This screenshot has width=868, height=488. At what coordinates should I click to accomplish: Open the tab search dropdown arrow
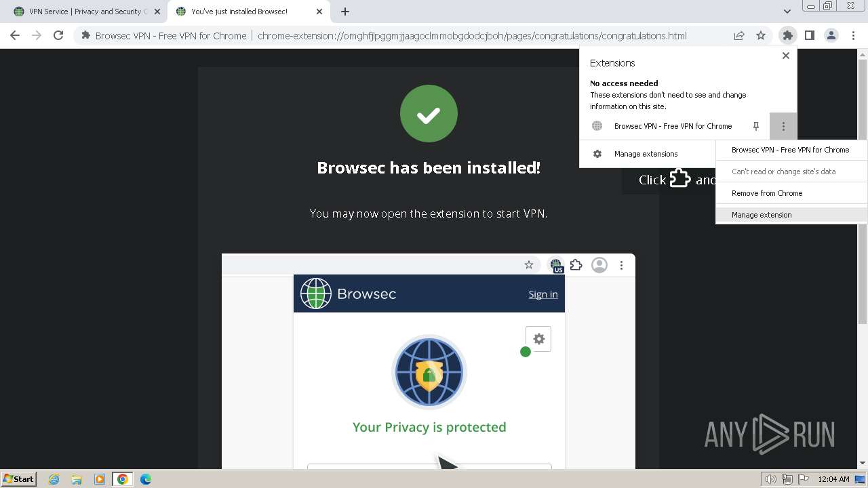pyautogui.click(x=787, y=12)
